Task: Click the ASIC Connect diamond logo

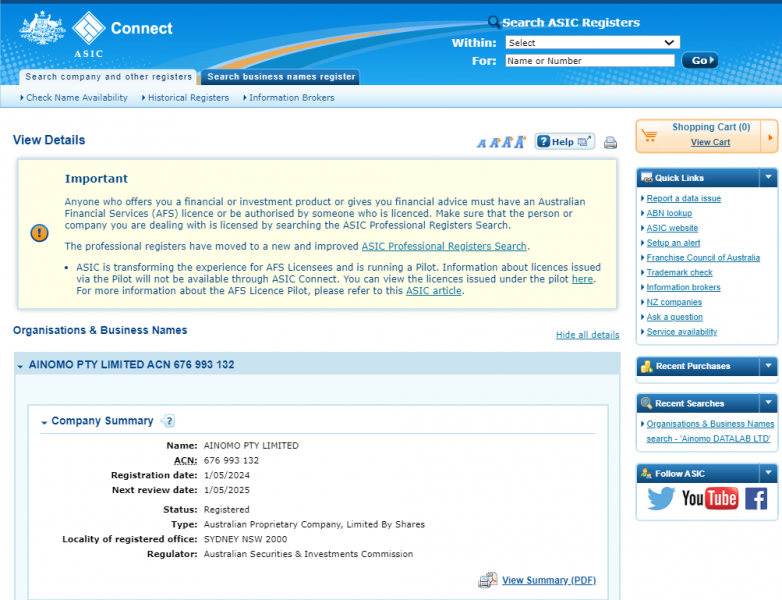Action: click(x=88, y=27)
